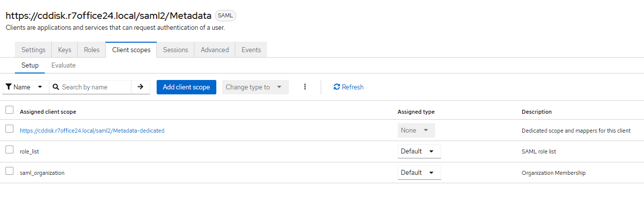Switch to the Keys tab

pos(65,50)
